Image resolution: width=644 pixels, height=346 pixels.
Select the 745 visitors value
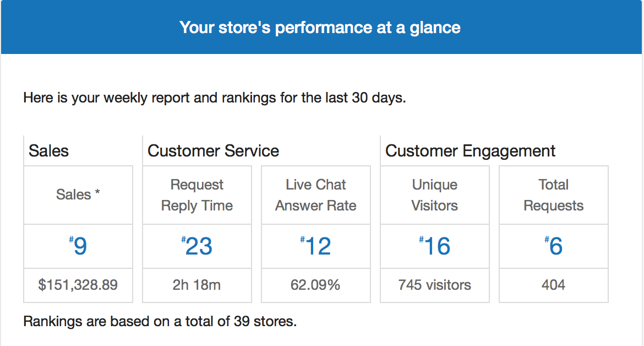[435, 285]
